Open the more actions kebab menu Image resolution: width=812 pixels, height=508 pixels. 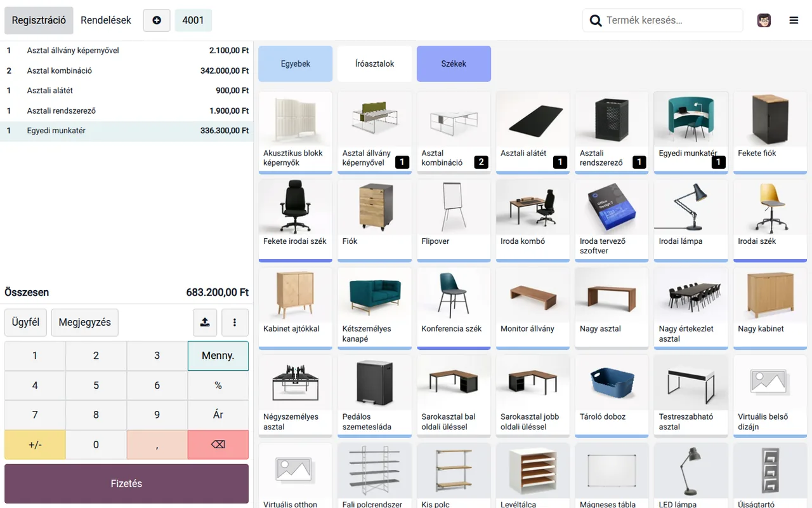coord(235,323)
